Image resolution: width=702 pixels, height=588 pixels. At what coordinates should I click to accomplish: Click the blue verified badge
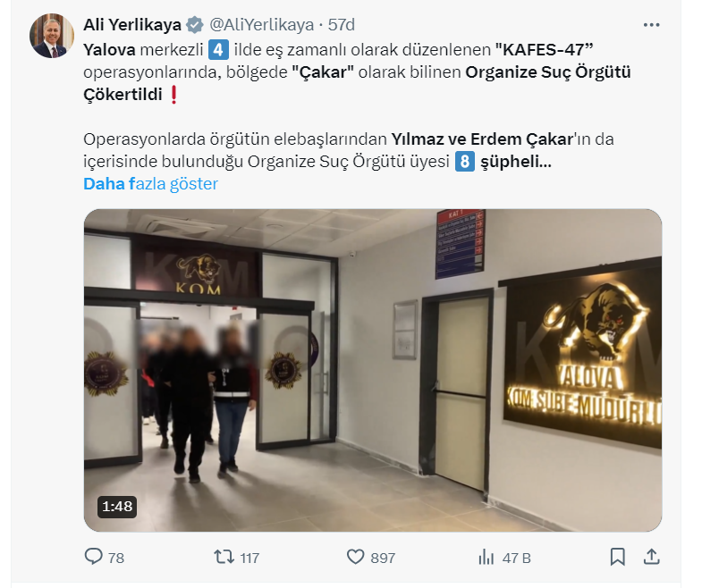[x=194, y=25]
